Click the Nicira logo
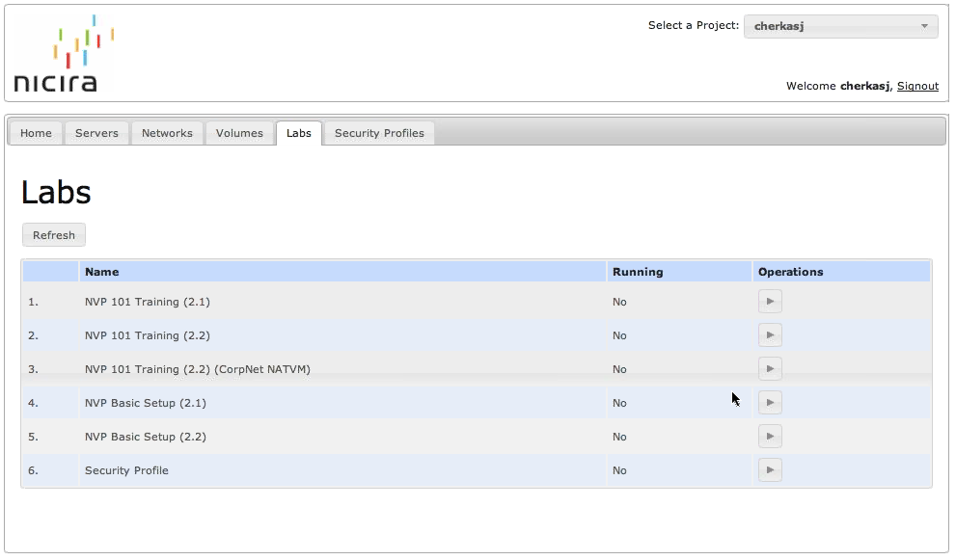This screenshot has height=560, width=956. pyautogui.click(x=64, y=54)
